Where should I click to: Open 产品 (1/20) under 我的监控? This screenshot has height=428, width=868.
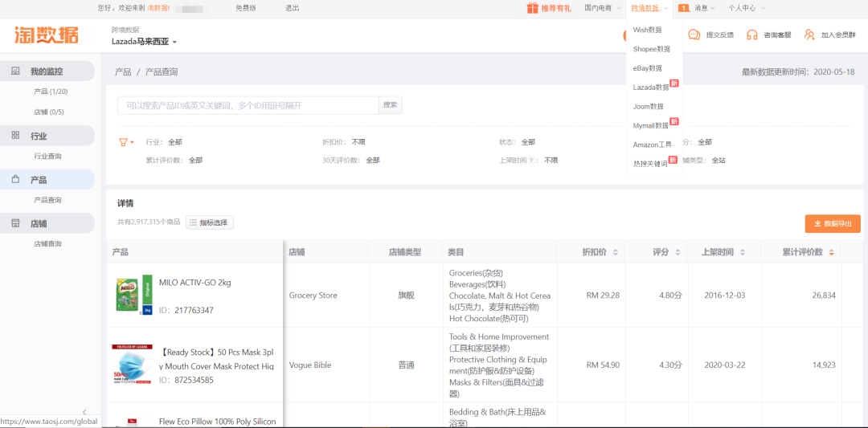click(51, 92)
